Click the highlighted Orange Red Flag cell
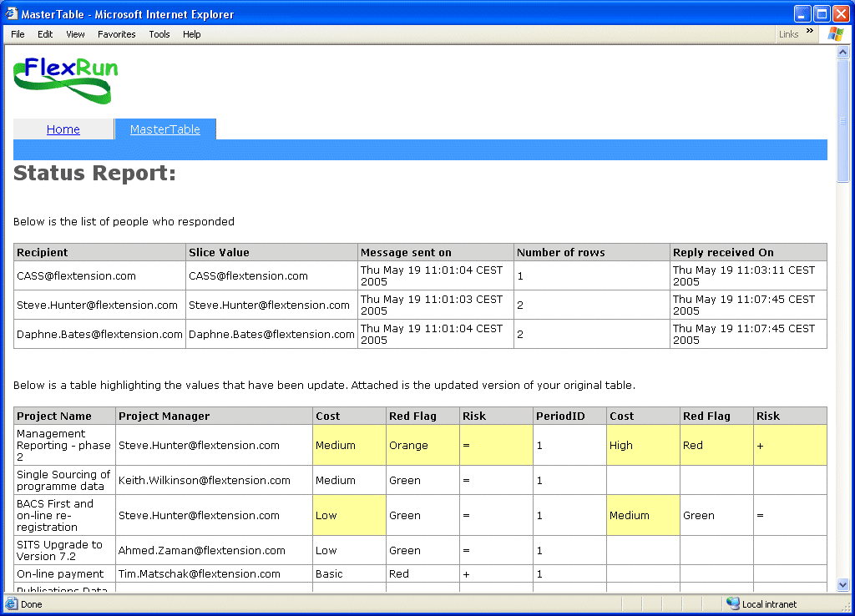Viewport: 855px width, 616px height. click(x=422, y=446)
